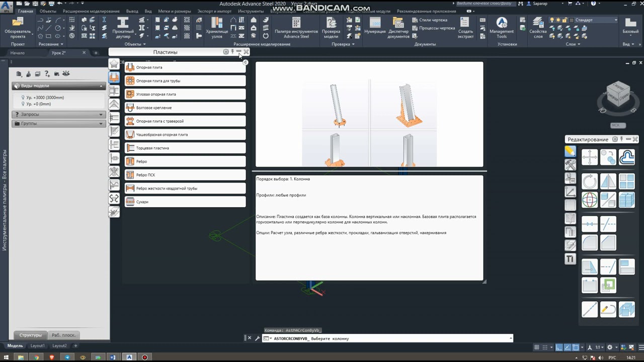Open Диспетчер документов
The image size is (644, 362).
398,28
